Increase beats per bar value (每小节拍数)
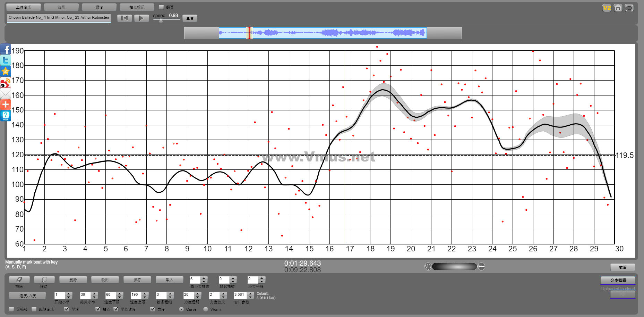The image size is (644, 317). point(204,278)
